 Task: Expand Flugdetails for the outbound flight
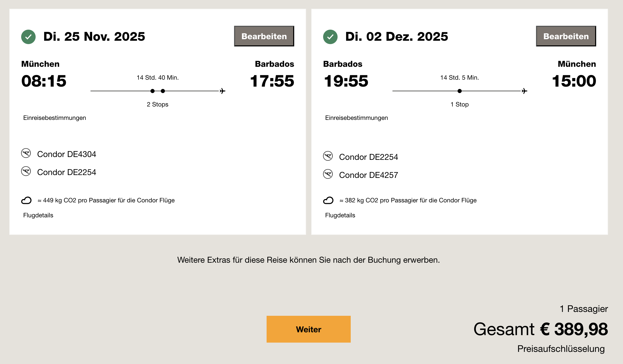point(38,215)
